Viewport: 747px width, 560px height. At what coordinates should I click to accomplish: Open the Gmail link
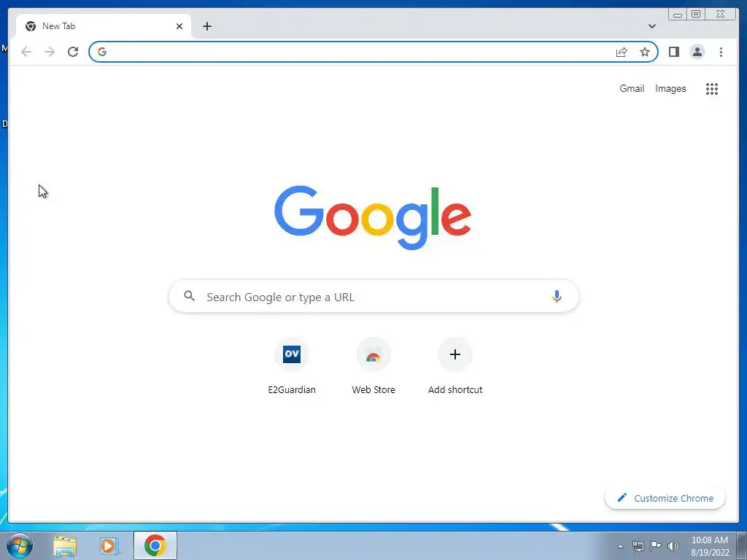[x=632, y=88]
